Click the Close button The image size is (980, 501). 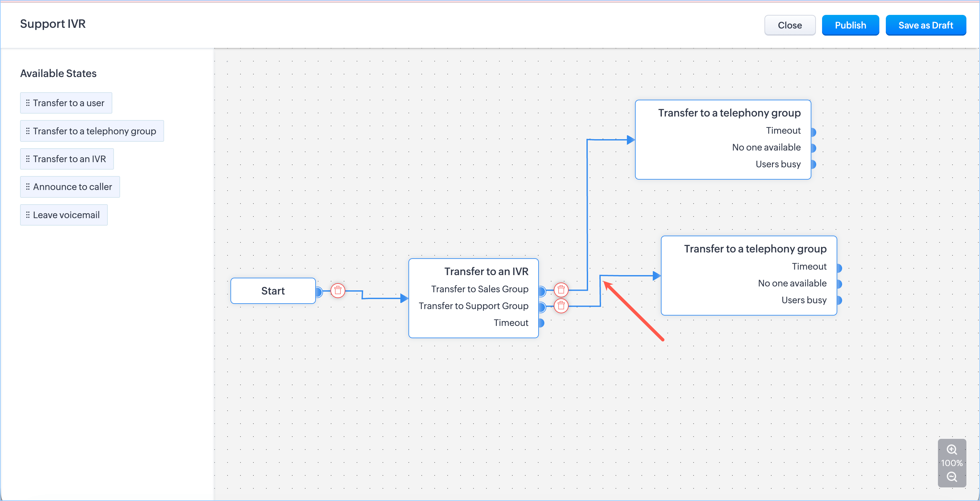(x=789, y=26)
